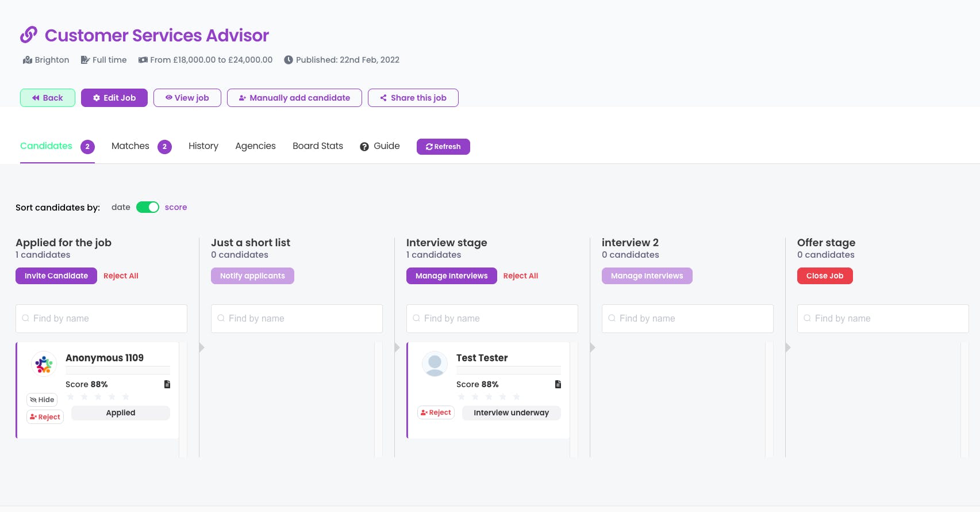The width and height of the screenshot is (980, 512).
Task: Click Notify applicants button
Action: (x=252, y=276)
